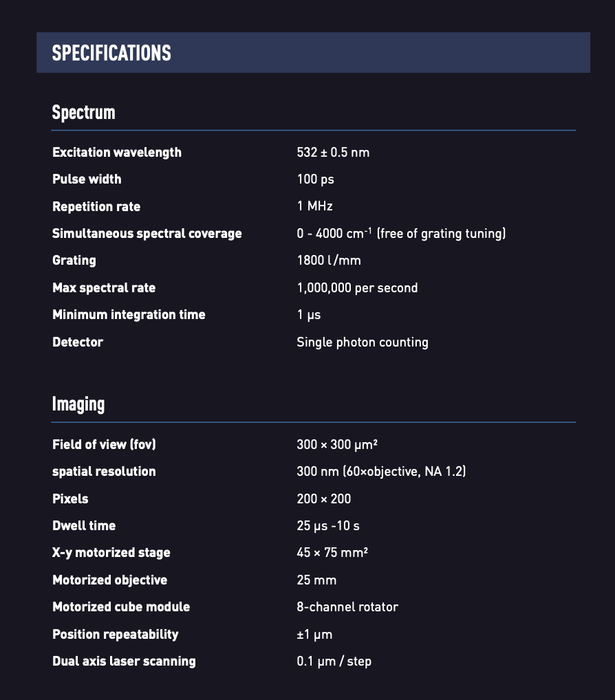Click the 1800 l/mm grating value
The image size is (615, 700).
(x=329, y=261)
